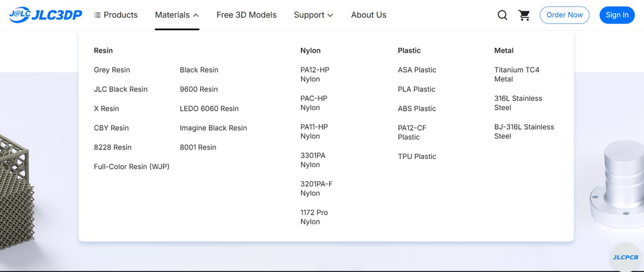Collapse the Materials dropdown menu
The height and width of the screenshot is (272, 644).
pos(177,15)
